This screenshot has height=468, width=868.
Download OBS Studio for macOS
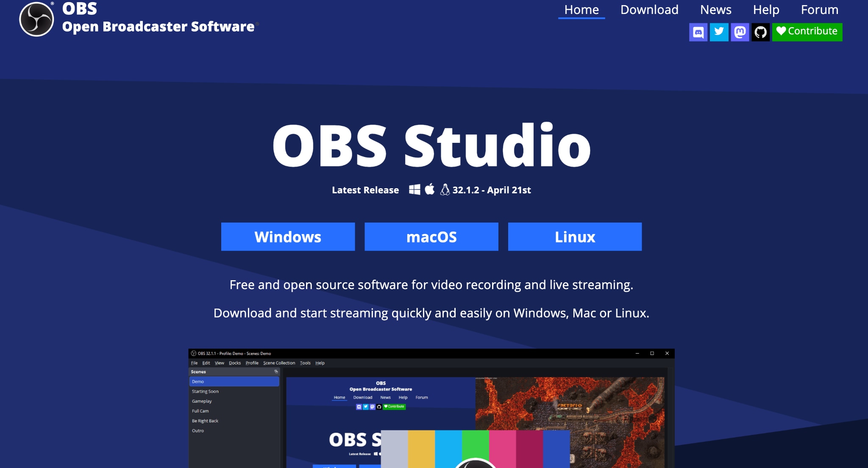pyautogui.click(x=431, y=237)
